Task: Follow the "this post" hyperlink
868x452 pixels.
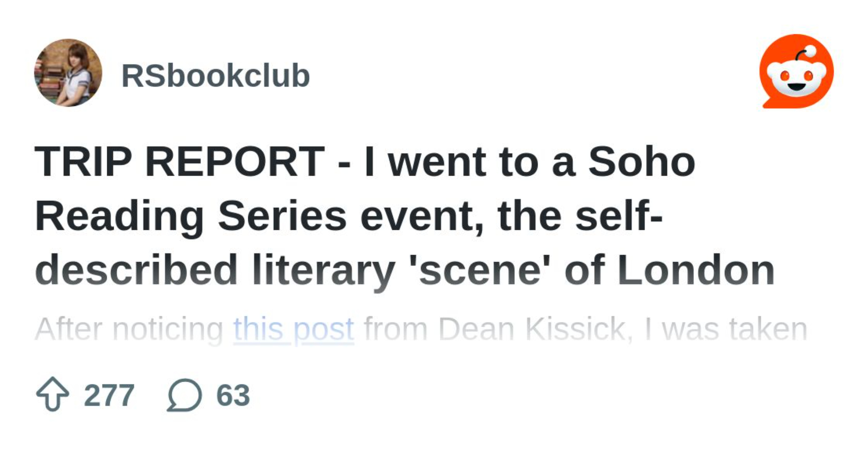Action: click(293, 329)
